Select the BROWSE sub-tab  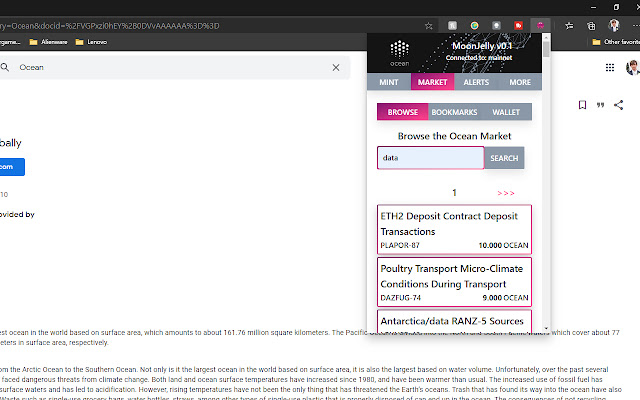pos(402,112)
